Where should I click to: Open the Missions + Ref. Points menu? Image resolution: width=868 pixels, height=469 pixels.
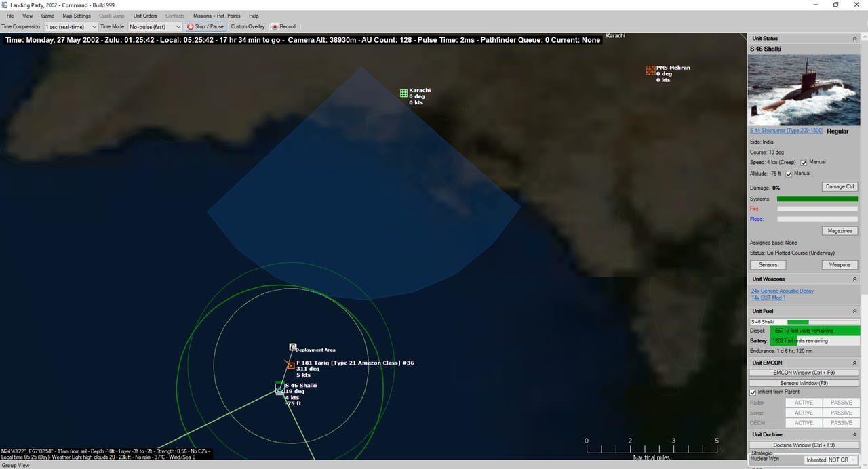(x=217, y=16)
